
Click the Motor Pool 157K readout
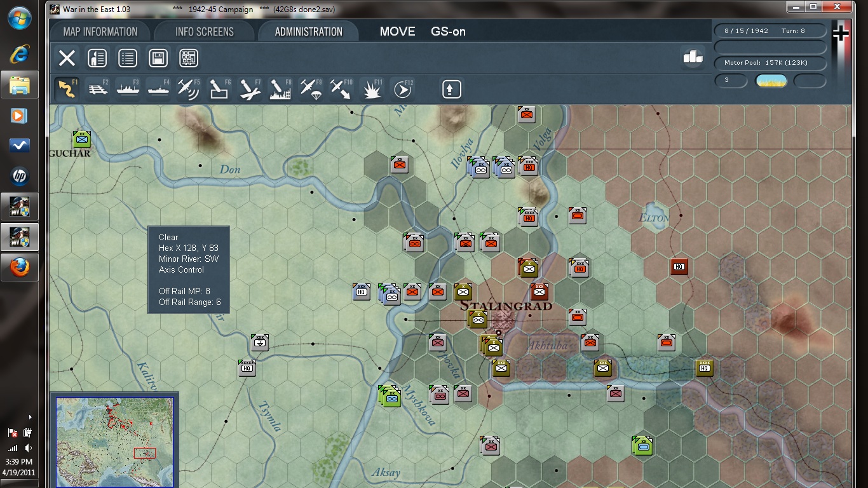coord(771,63)
